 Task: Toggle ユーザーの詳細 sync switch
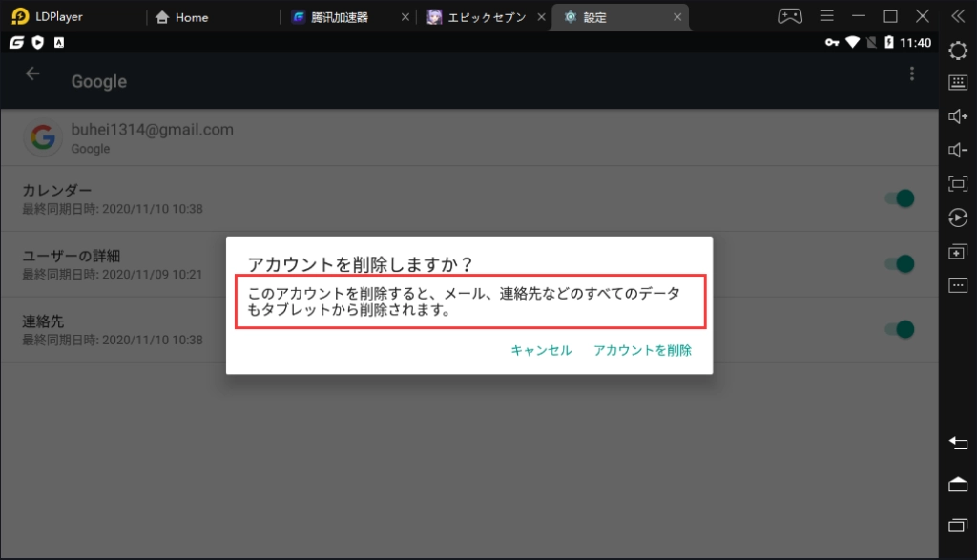pyautogui.click(x=900, y=263)
